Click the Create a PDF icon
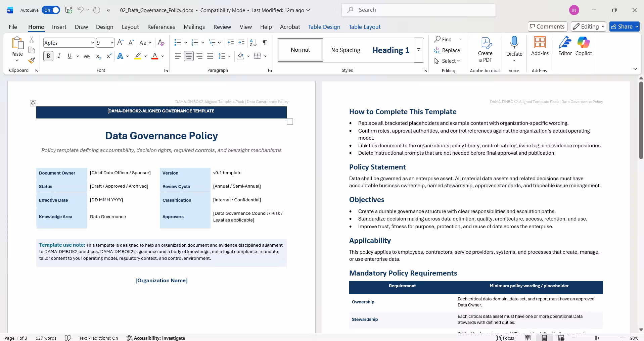 click(x=485, y=50)
